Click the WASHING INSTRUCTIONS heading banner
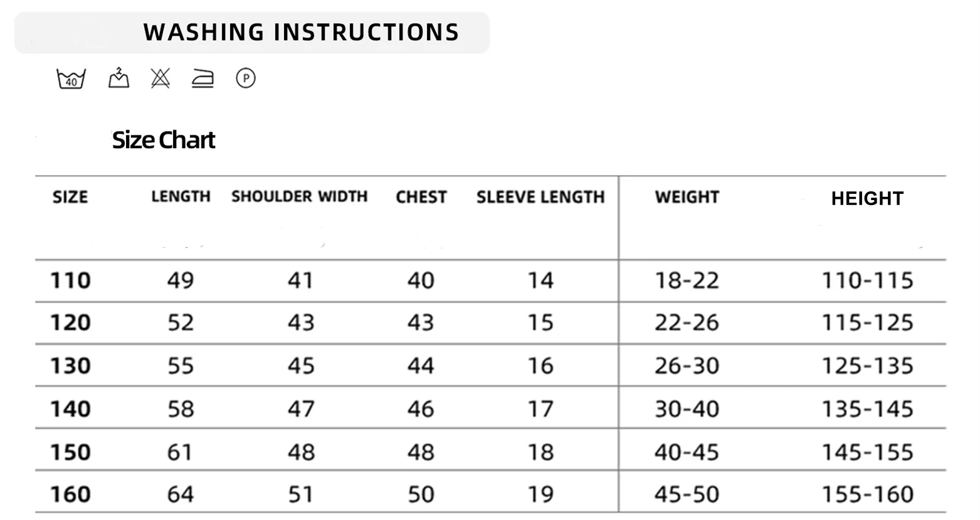The height and width of the screenshot is (520, 980). point(251,33)
